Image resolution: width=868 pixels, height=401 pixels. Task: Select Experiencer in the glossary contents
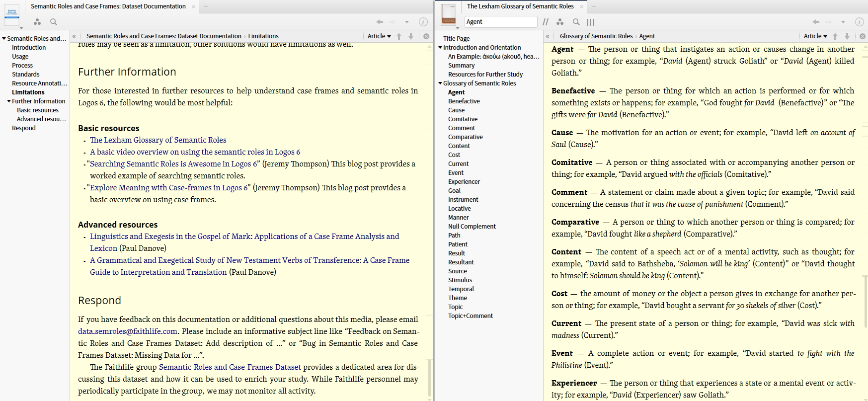tap(464, 182)
